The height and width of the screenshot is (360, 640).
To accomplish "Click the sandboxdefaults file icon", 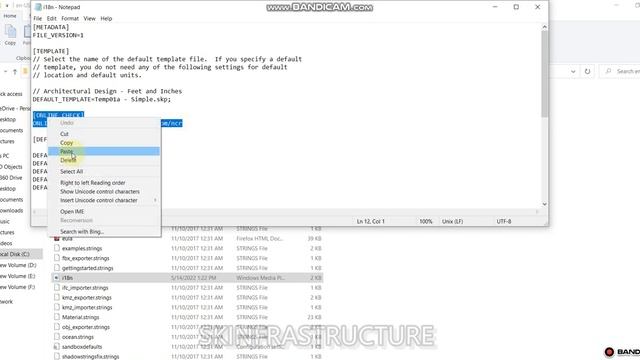I will point(57,347).
